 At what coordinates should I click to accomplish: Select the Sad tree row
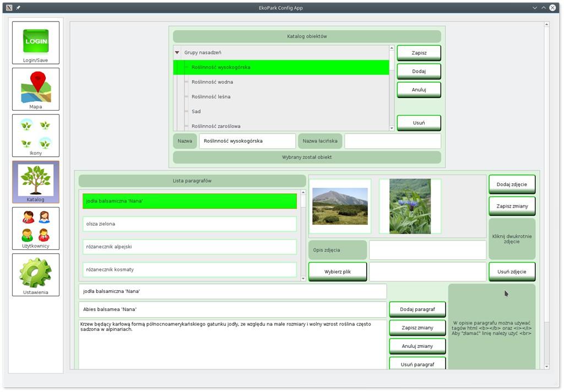281,111
